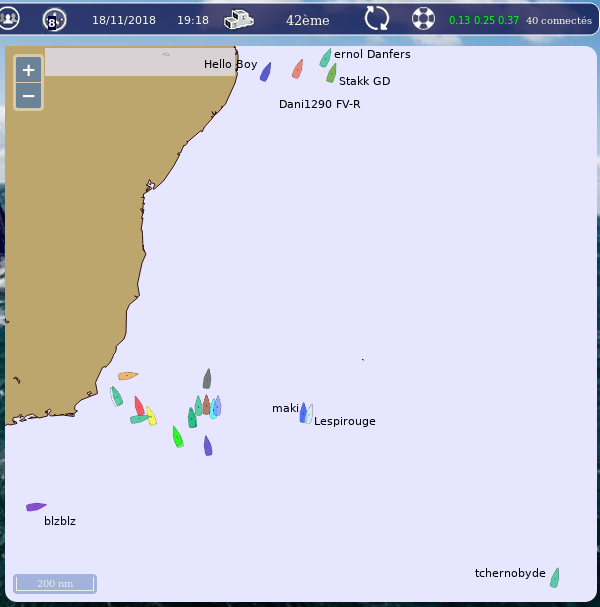
Task: Click the Hello Boy label
Action: pos(230,64)
